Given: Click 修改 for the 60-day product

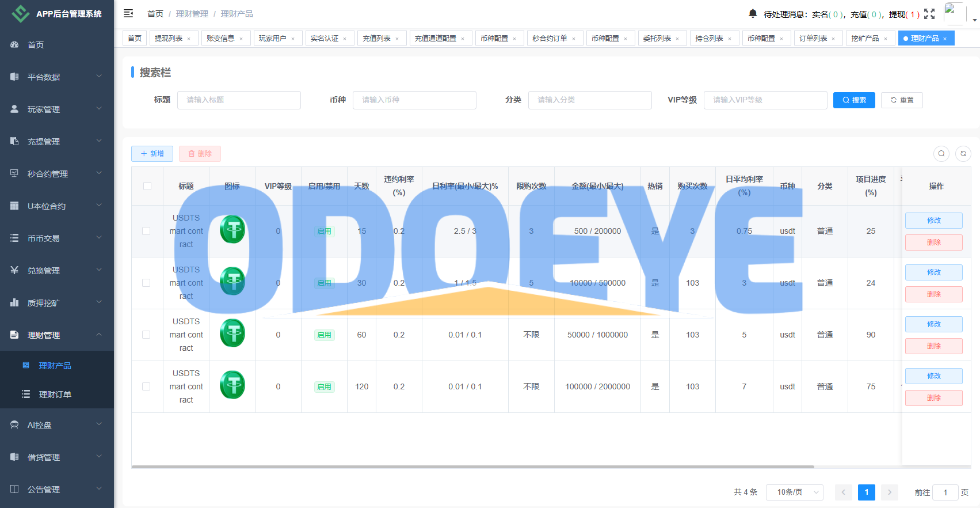Looking at the screenshot, I should tap(933, 324).
